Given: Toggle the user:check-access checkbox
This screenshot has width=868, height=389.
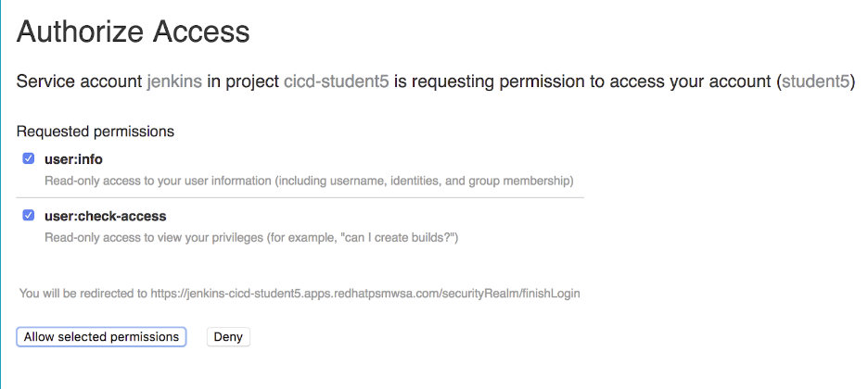Looking at the screenshot, I should tap(28, 215).
